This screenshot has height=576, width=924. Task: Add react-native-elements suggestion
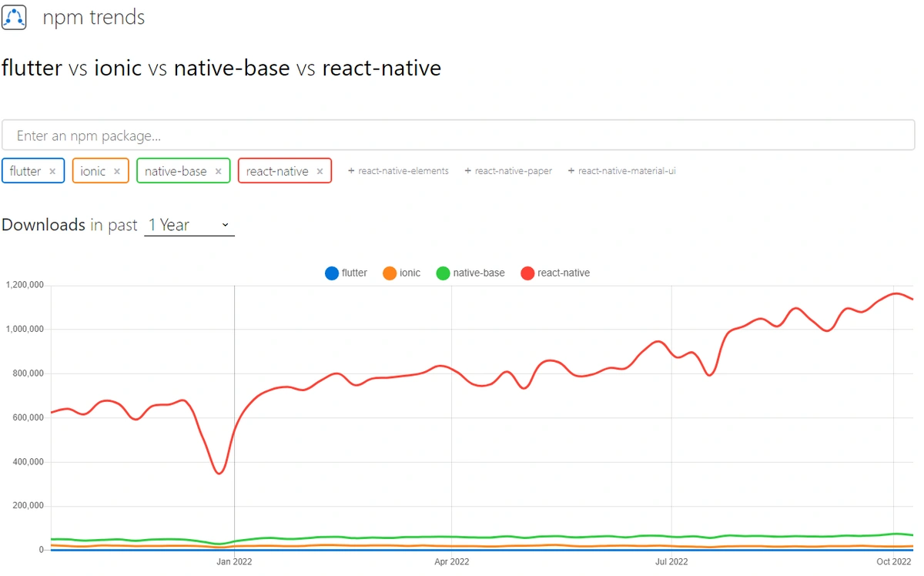398,171
